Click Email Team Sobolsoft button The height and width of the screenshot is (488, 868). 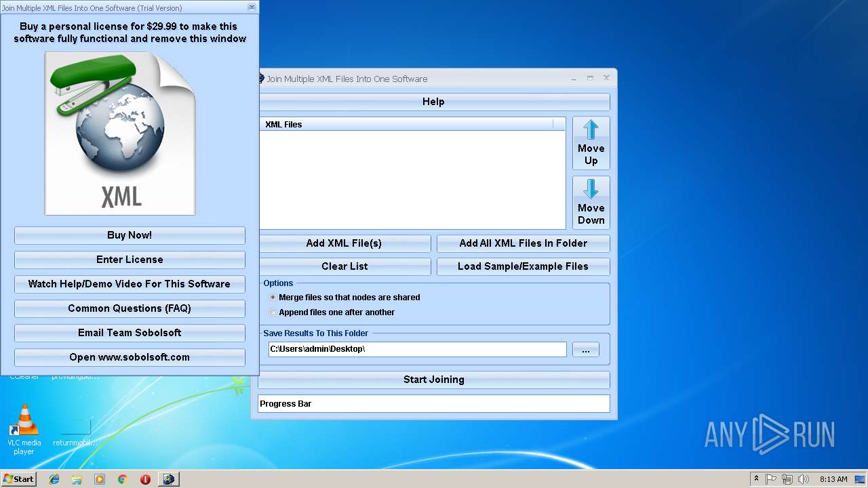coord(130,333)
